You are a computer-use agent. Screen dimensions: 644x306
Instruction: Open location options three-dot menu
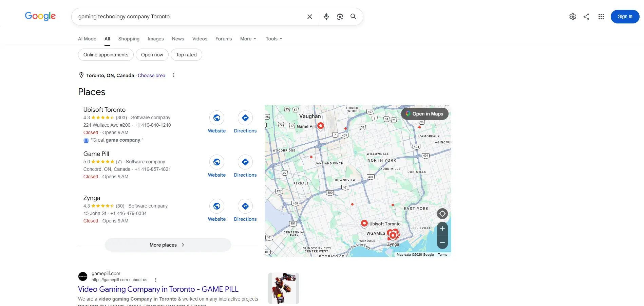click(x=174, y=75)
